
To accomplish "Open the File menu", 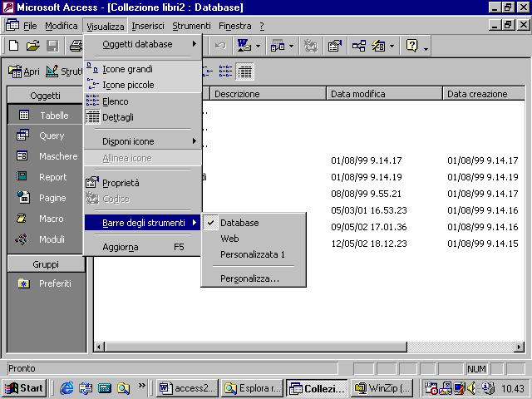I will pyautogui.click(x=30, y=26).
